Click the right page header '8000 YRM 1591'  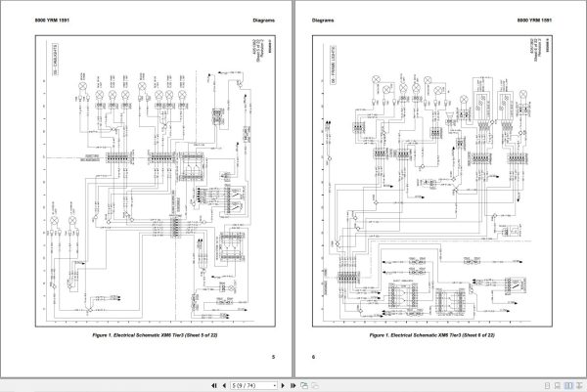(534, 21)
